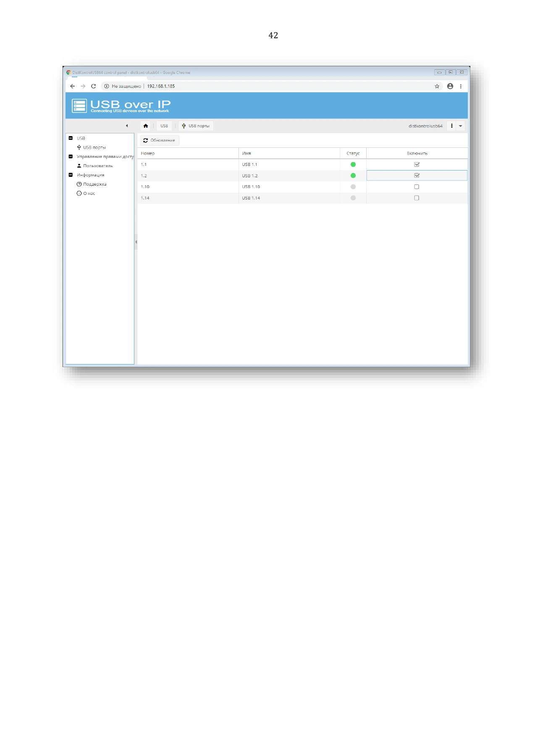Sort by the 'Имя' column header
535x756 pixels.
289,153
